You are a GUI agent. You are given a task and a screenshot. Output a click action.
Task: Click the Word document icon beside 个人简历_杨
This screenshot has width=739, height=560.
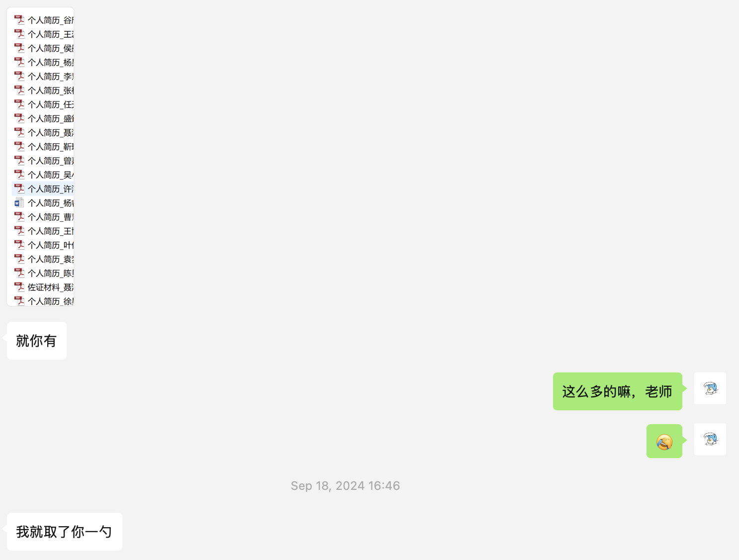point(19,203)
